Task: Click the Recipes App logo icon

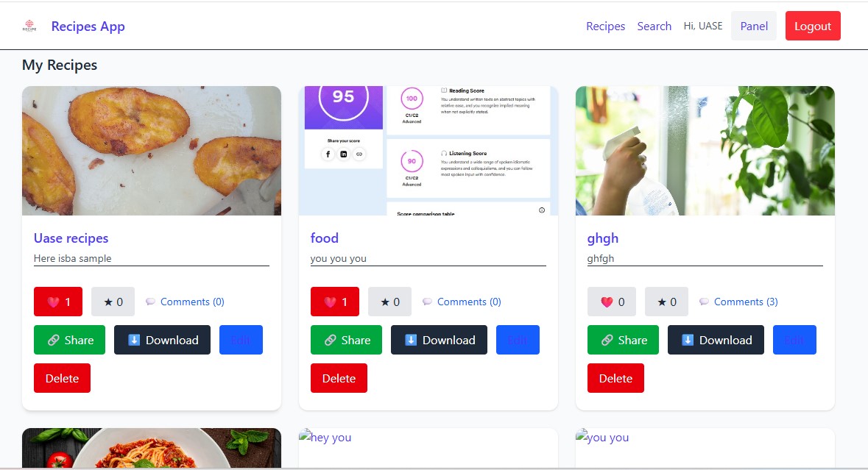Action: coord(29,26)
